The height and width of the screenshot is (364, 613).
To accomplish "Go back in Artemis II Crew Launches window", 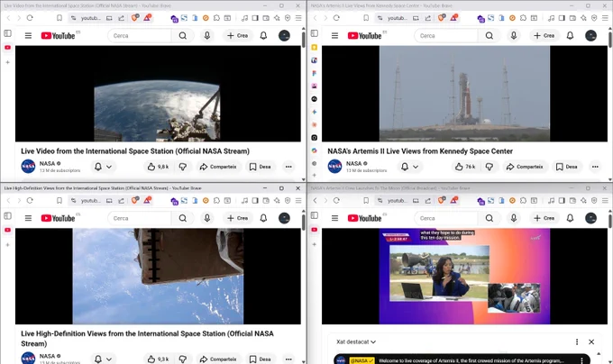I will point(316,200).
